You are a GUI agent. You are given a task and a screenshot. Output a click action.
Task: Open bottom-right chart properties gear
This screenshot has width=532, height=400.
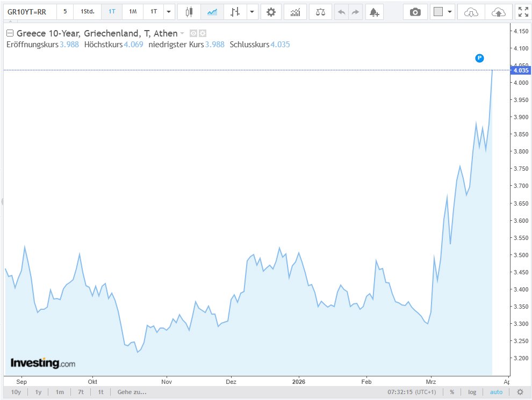click(x=520, y=392)
